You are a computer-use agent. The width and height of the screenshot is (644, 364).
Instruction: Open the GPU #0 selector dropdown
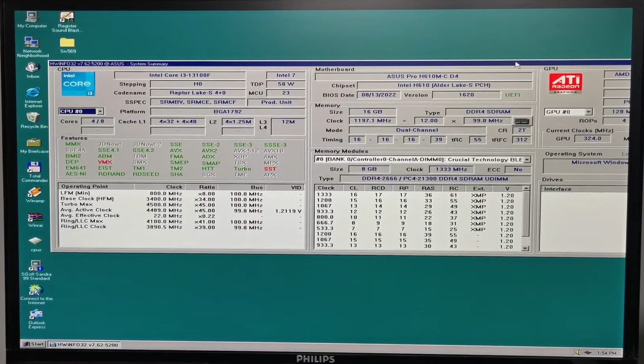[x=588, y=112]
